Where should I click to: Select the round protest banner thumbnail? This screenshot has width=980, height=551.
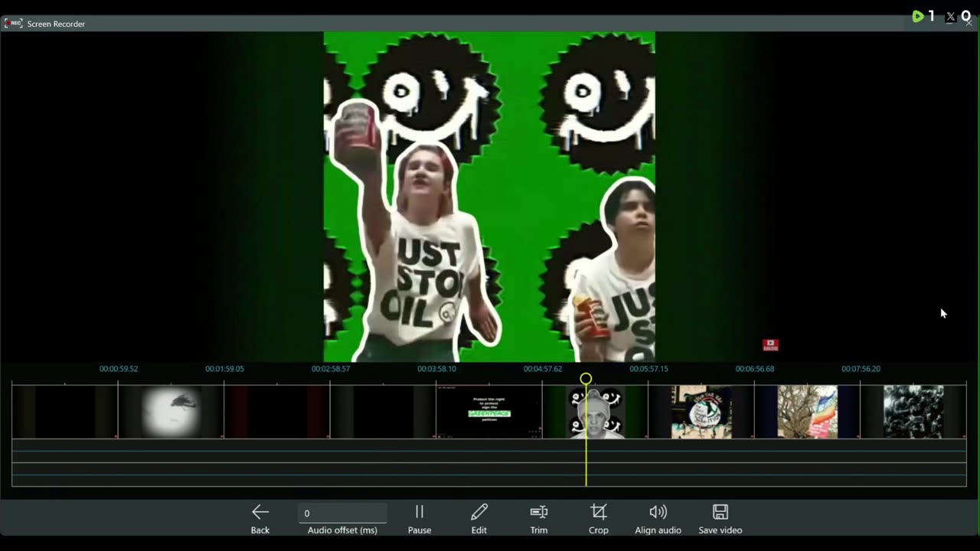click(701, 412)
